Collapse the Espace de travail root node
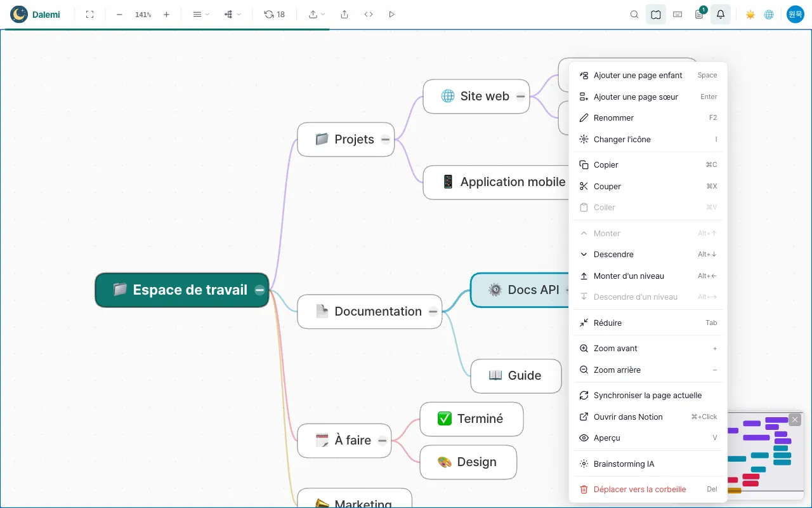The width and height of the screenshot is (812, 508). point(259,290)
